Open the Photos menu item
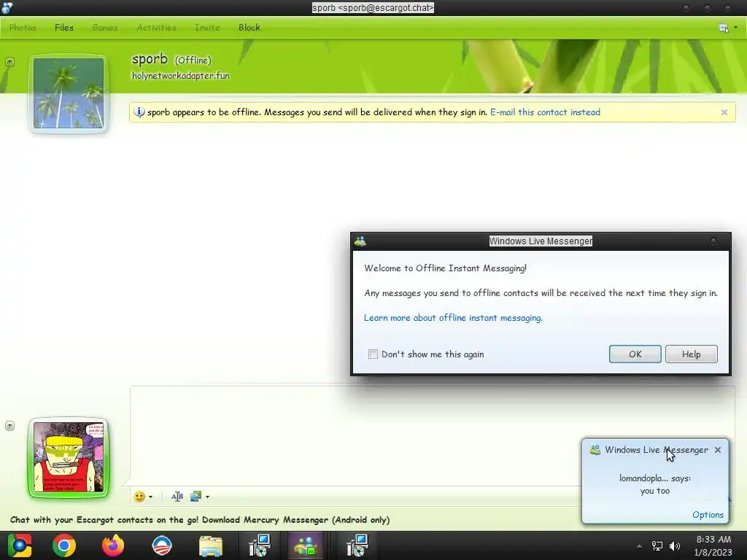747x560 pixels. click(x=23, y=28)
